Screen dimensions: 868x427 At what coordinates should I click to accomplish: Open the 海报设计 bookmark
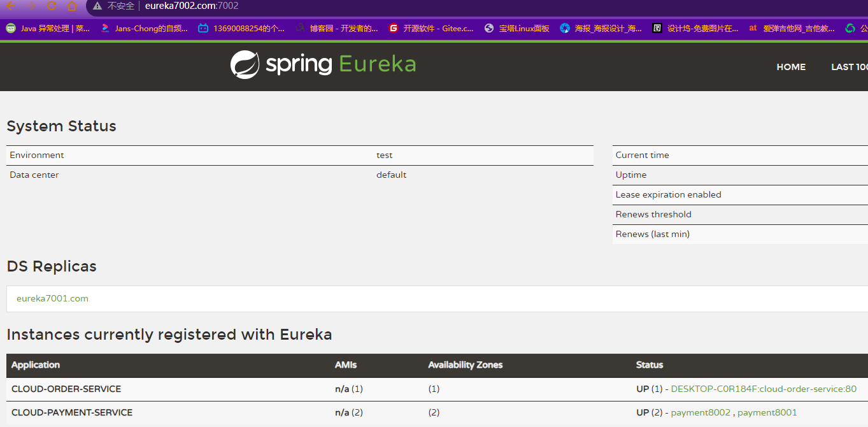601,28
